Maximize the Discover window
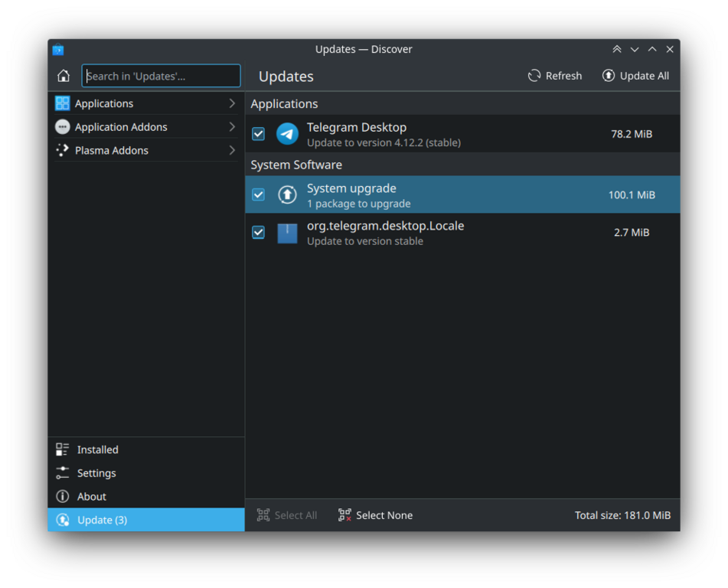The image size is (728, 588). 652,49
